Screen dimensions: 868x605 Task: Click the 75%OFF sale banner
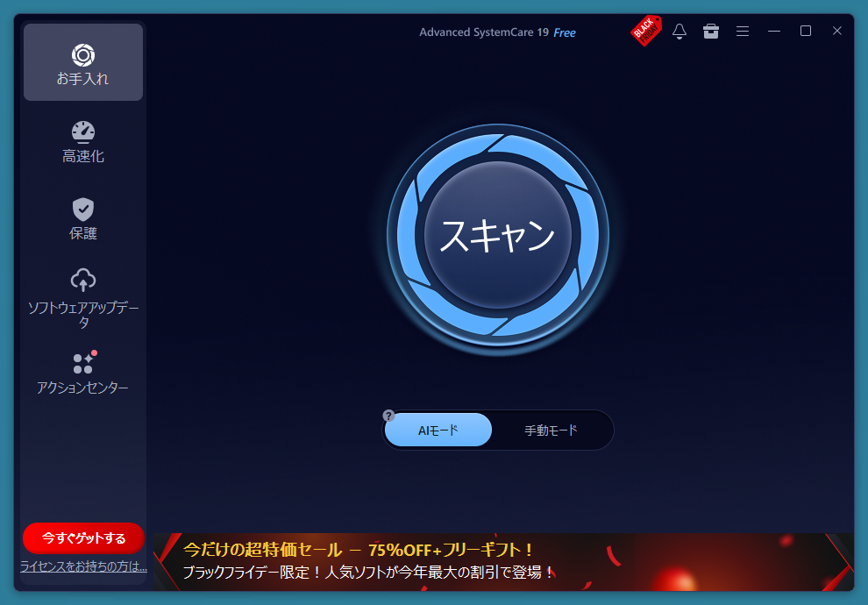coord(359,551)
